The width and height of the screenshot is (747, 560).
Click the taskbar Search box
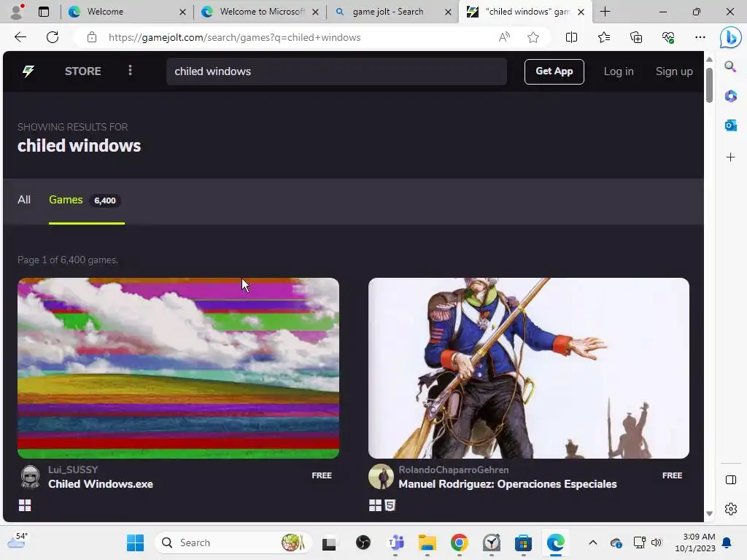tap(233, 542)
